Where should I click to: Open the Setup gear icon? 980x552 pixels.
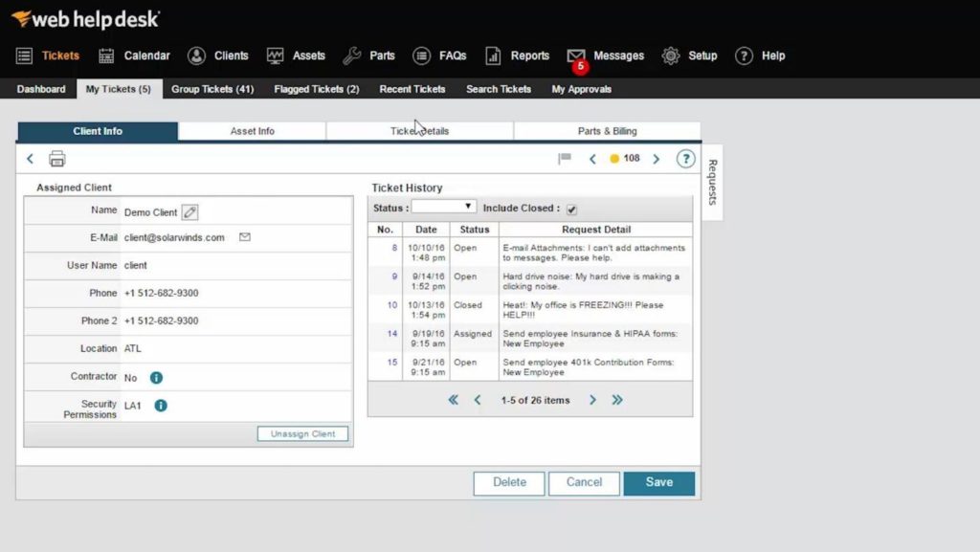point(671,56)
